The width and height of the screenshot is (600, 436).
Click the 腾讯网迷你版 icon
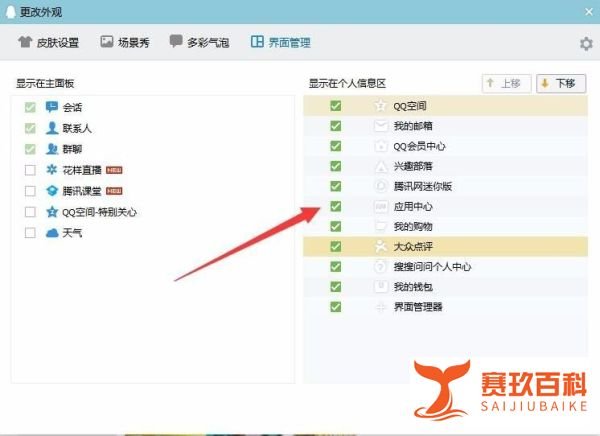click(380, 186)
